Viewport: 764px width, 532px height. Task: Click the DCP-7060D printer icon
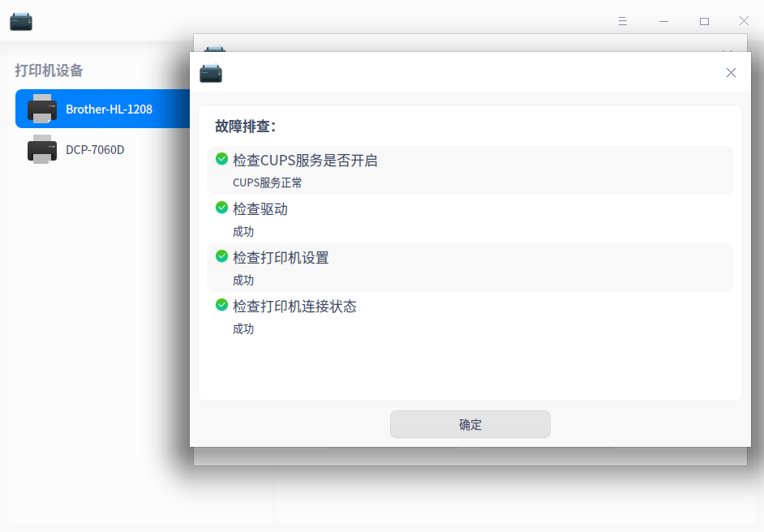tap(42, 149)
